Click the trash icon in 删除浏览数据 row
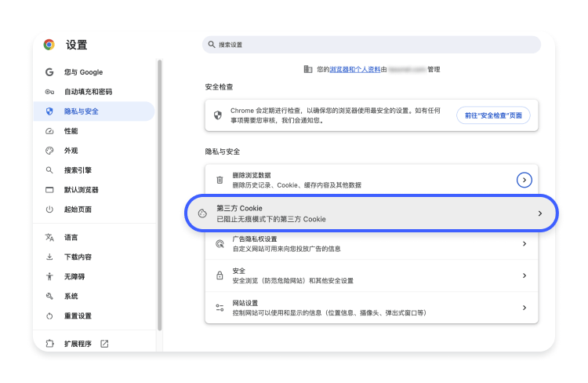The height and width of the screenshot is (383, 588). click(220, 180)
